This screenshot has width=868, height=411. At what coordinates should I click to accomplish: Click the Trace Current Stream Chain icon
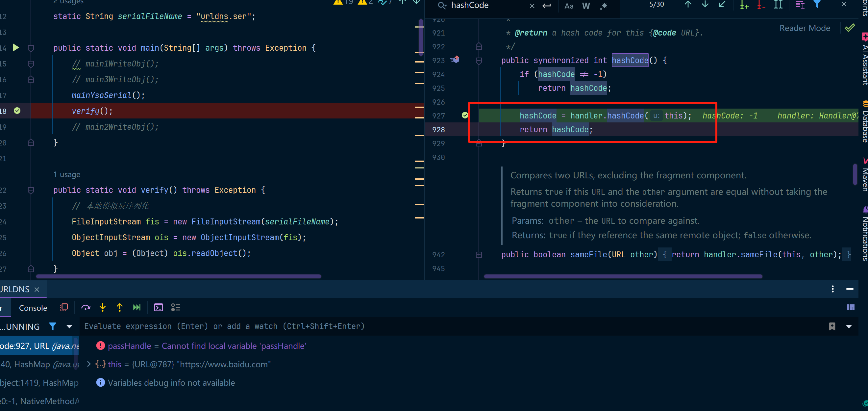pyautogui.click(x=176, y=307)
